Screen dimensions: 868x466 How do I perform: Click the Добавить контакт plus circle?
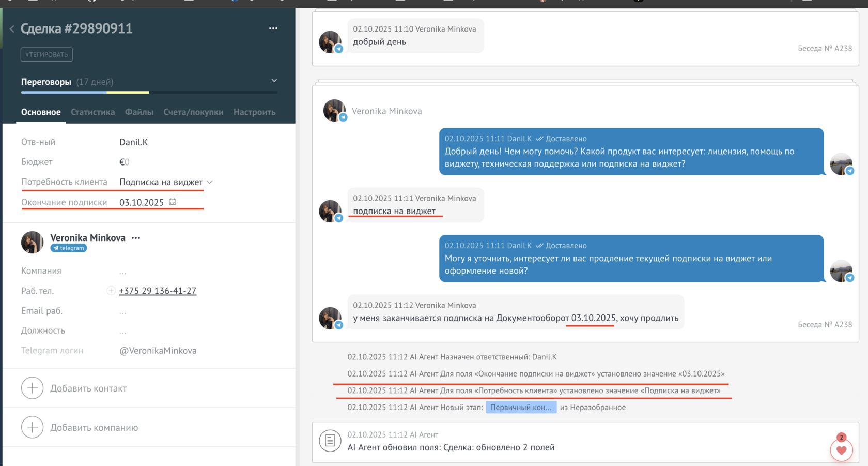(32, 388)
